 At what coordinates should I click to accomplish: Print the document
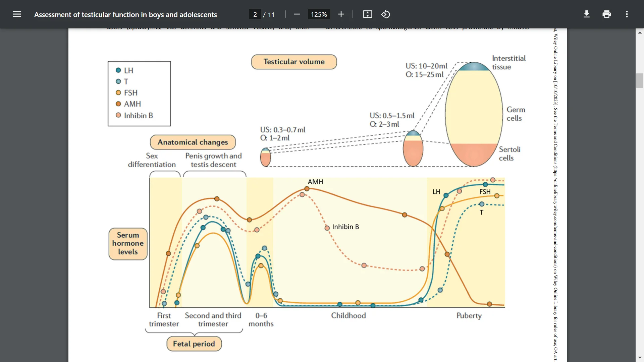(x=607, y=14)
